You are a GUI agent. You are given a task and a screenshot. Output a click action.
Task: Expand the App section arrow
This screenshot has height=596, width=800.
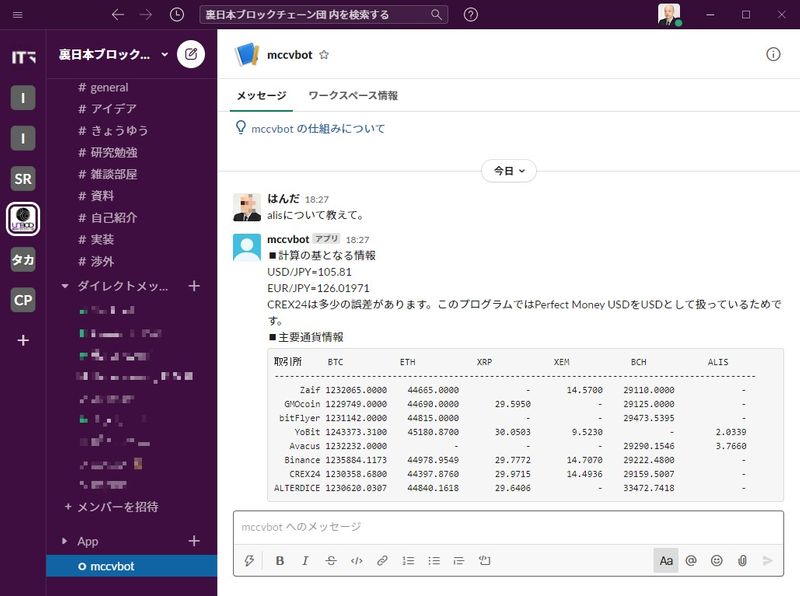[66, 541]
